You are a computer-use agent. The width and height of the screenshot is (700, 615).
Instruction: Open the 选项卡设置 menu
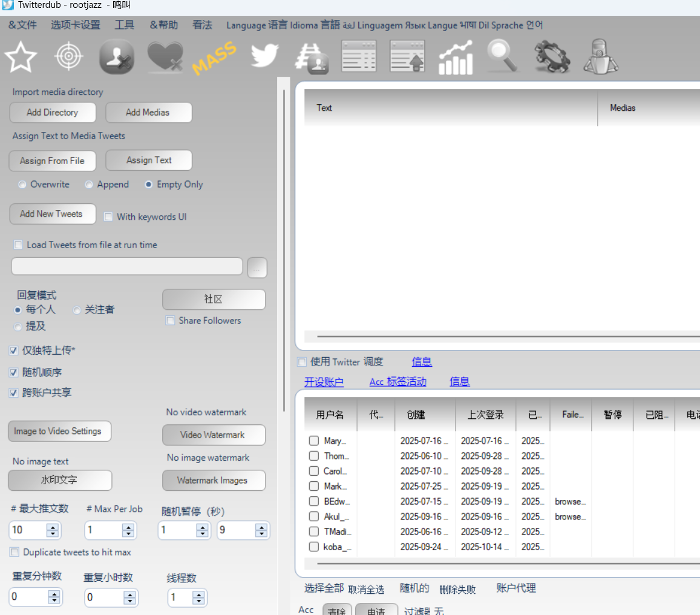click(76, 25)
